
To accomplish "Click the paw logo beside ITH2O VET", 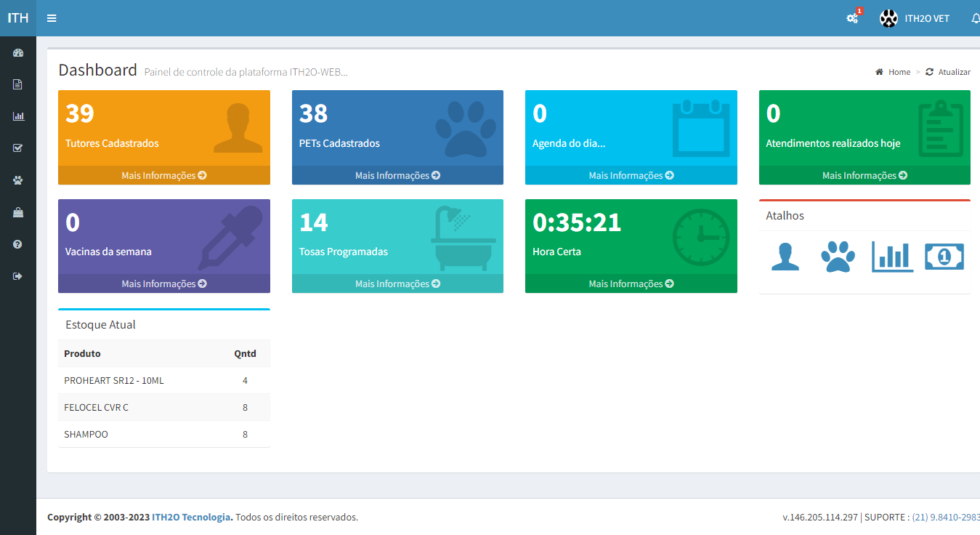I will coord(888,17).
